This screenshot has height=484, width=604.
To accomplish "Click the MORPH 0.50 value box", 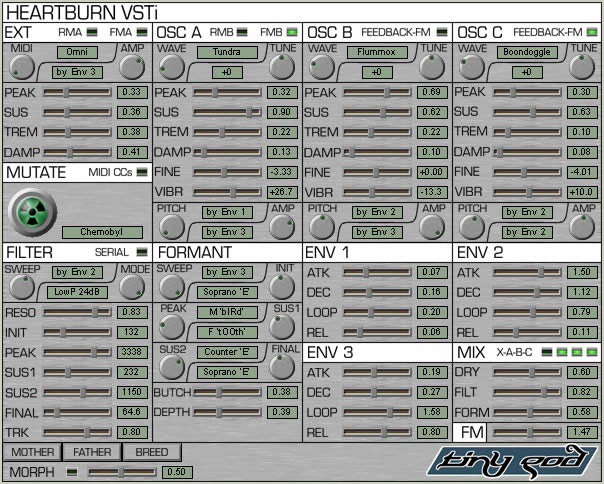I will coord(177,472).
